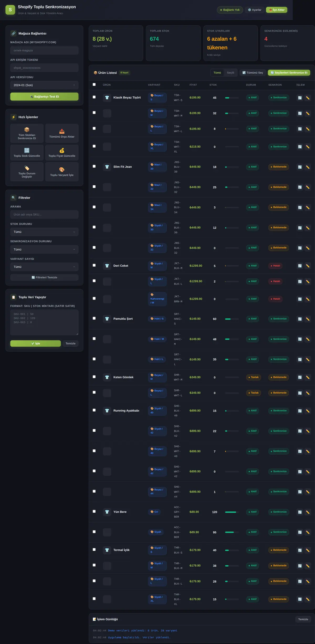
Task: Click Tümünü Seç button
Action: [x=253, y=73]
